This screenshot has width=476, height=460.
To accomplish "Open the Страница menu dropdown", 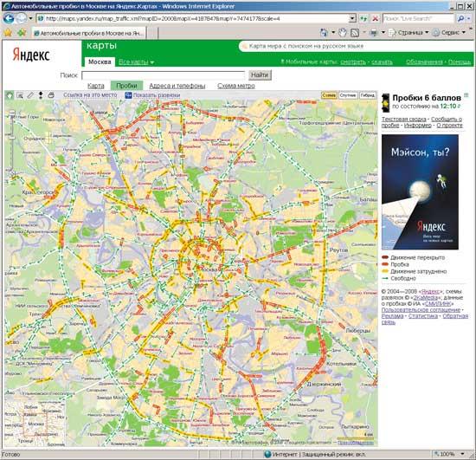I will (408, 33).
